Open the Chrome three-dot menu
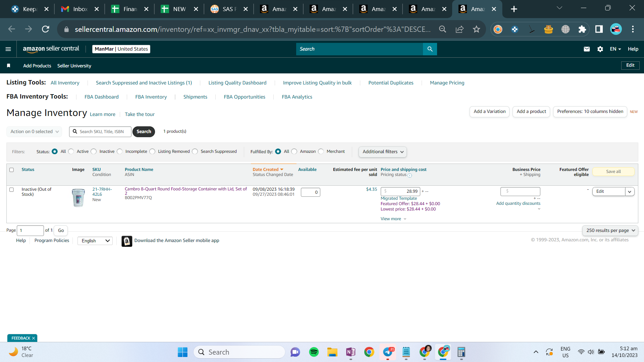This screenshot has width=644, height=362. [x=633, y=29]
